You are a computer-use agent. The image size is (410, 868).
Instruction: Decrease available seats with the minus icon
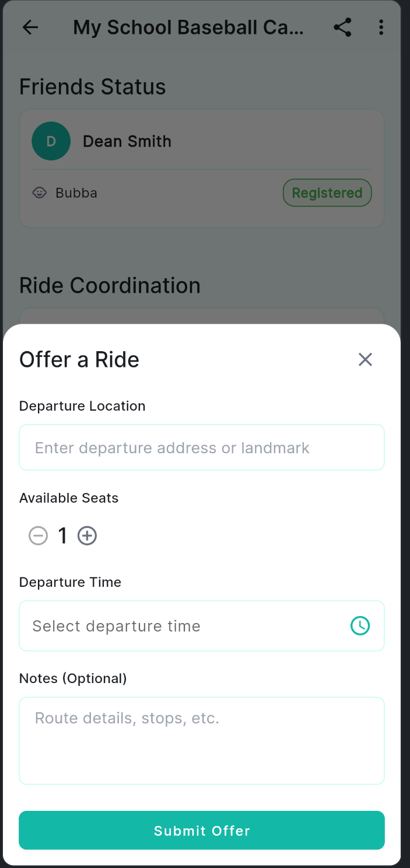(38, 535)
